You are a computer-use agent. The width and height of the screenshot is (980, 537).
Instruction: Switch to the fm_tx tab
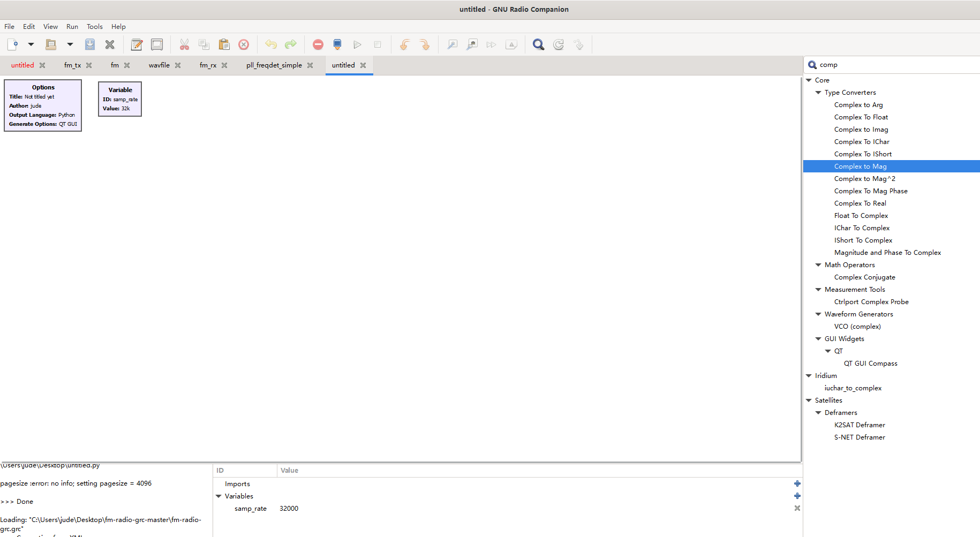tap(72, 65)
